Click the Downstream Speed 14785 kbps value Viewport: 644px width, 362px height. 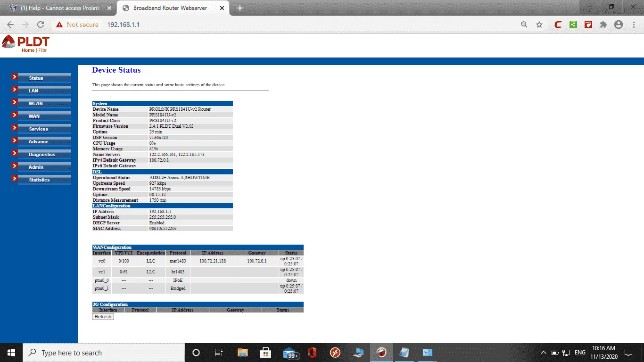click(x=160, y=189)
